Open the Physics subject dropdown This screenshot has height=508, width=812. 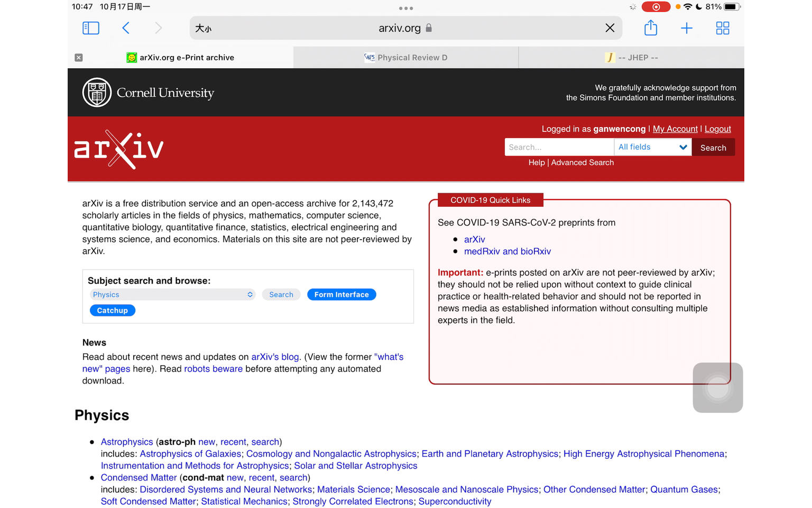point(173,295)
